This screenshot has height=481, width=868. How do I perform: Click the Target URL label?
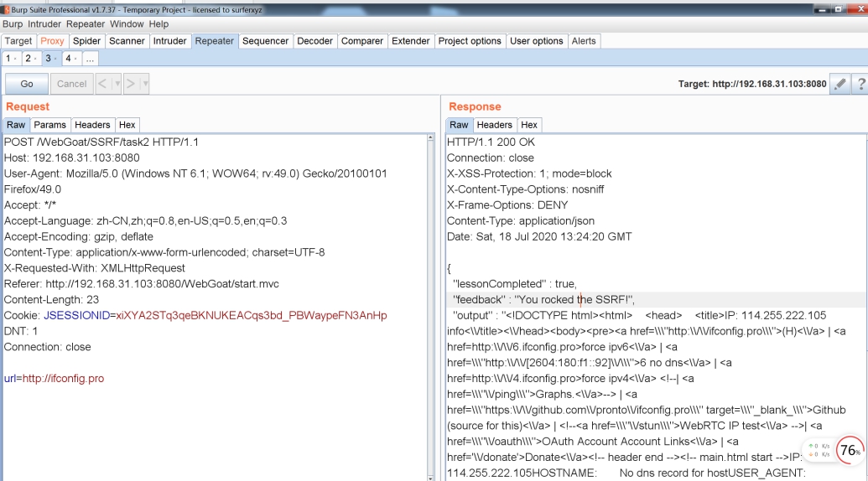point(752,84)
